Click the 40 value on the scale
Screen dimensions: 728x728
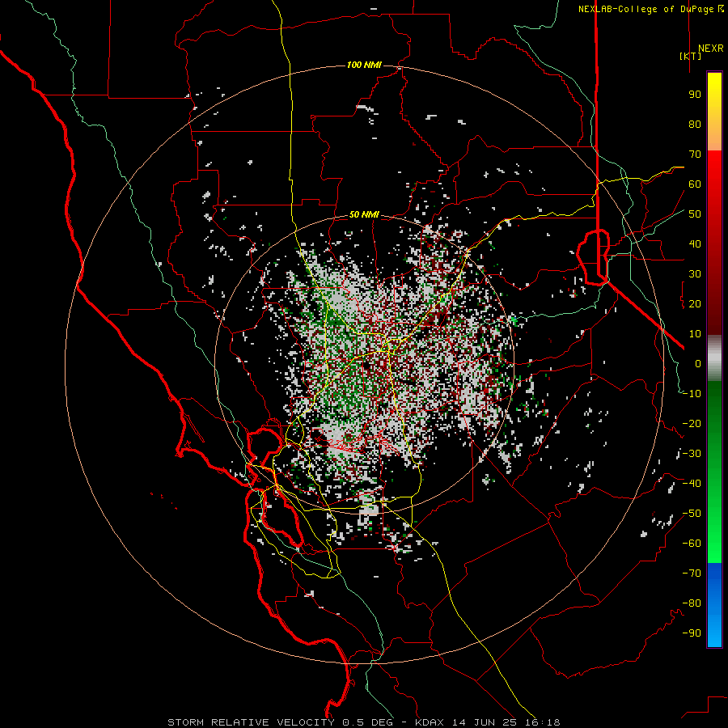695,244
